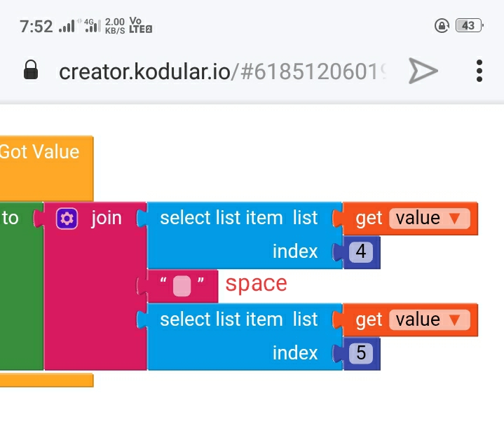504x426 pixels.
Task: Tap the padlock icon in address bar
Action: click(31, 69)
